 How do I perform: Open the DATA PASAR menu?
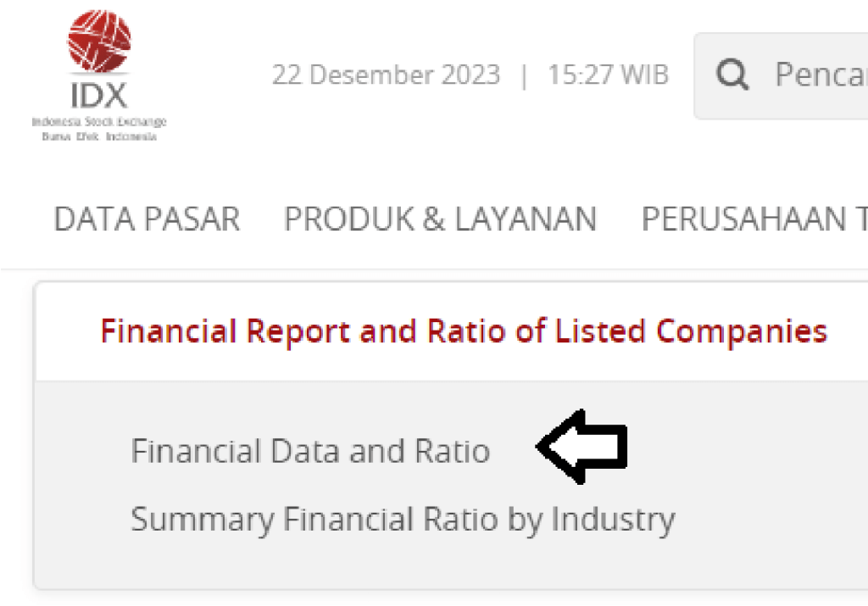point(147,219)
